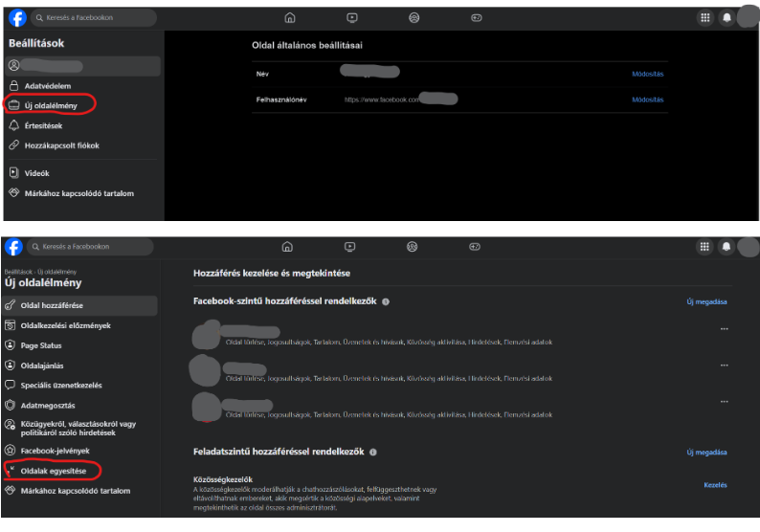This screenshot has width=760, height=532.
Task: Open menu grid icon in top screenshot
Action: (705, 18)
